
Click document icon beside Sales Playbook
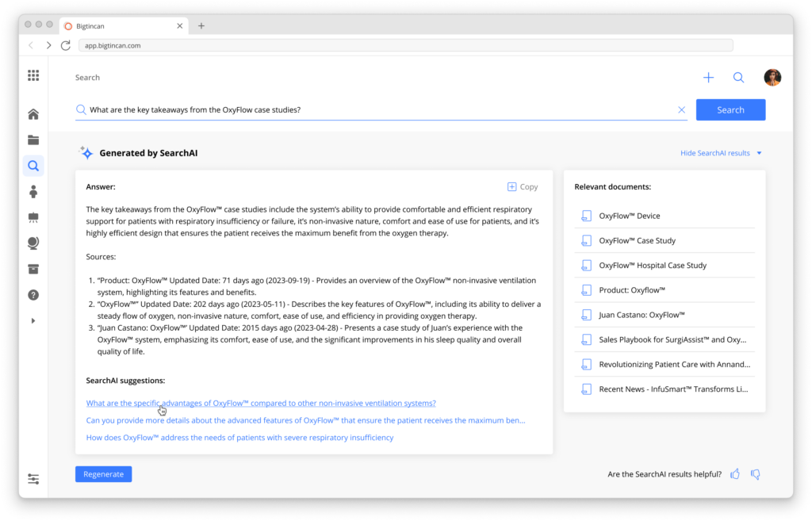click(x=586, y=339)
